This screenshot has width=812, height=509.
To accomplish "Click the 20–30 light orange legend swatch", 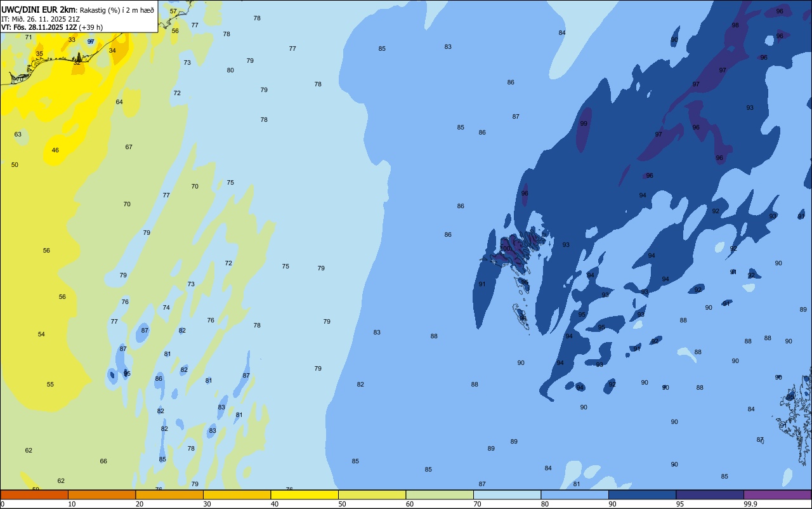I will coord(169,494).
